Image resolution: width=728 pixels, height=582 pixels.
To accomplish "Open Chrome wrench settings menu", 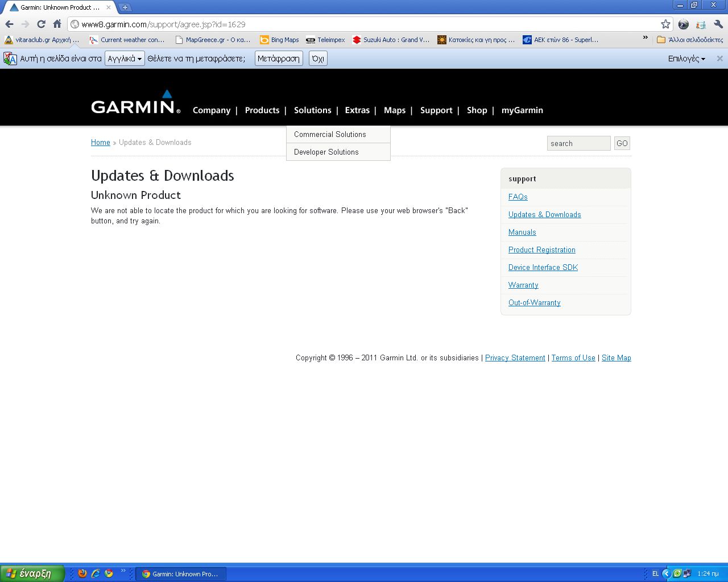I will 718,24.
